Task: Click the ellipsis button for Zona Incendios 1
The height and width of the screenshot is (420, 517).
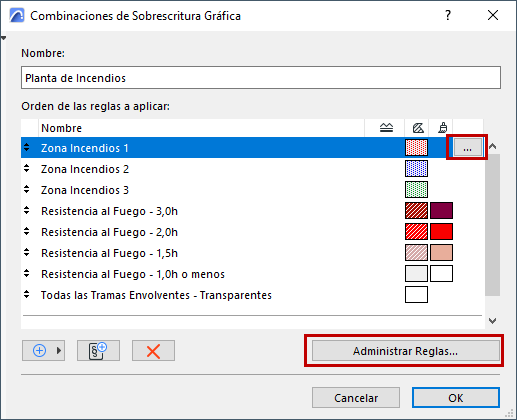Action: (x=468, y=148)
